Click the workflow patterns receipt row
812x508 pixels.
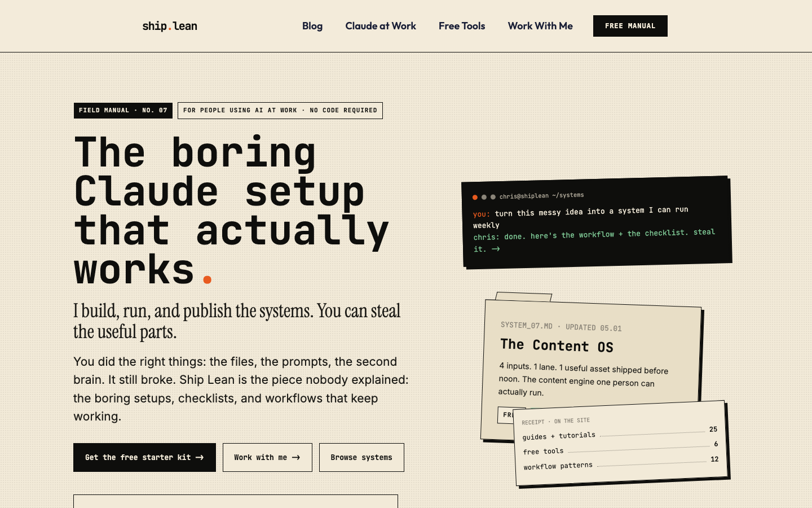click(x=621, y=463)
